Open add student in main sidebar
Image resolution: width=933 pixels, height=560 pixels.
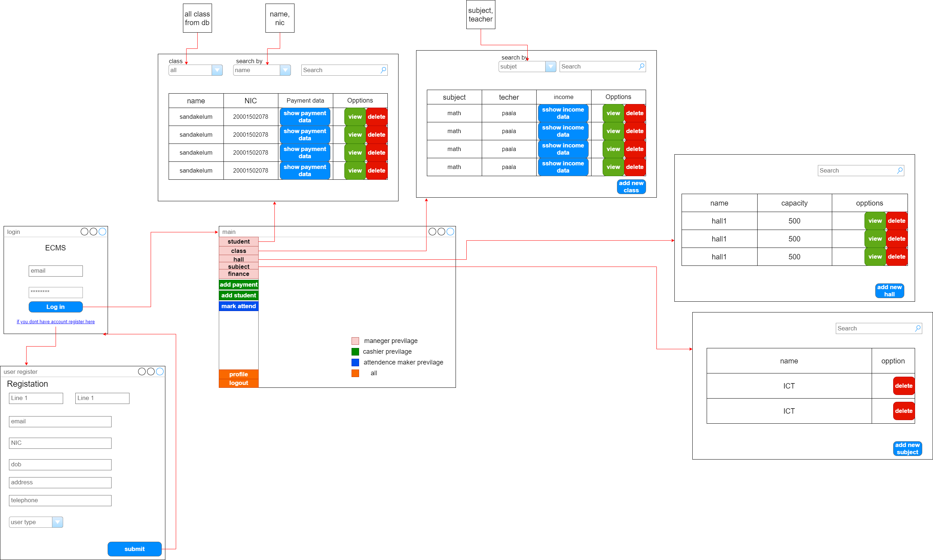coord(239,296)
